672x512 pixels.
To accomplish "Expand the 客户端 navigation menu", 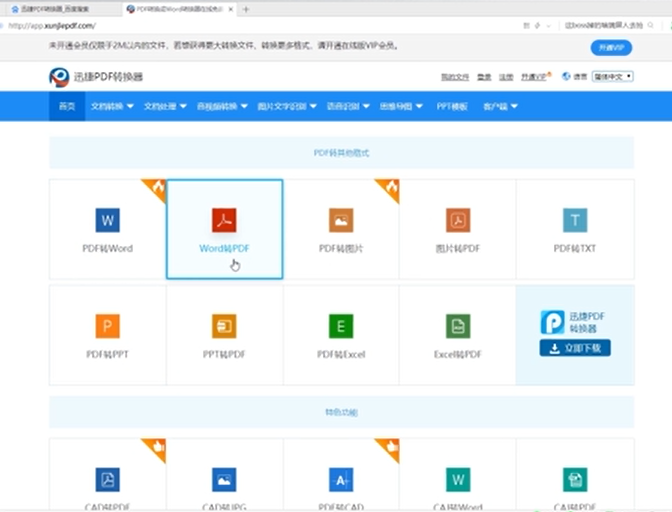I will point(500,106).
